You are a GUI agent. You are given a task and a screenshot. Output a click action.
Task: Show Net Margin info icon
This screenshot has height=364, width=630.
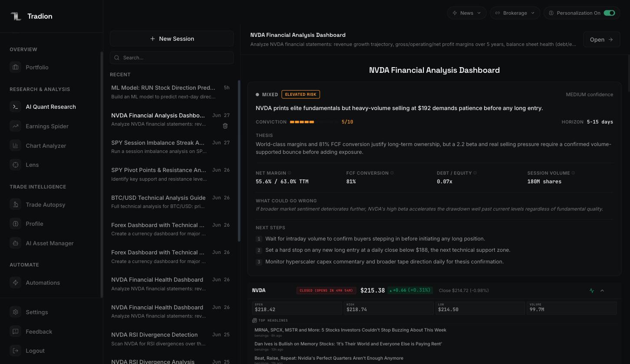[x=289, y=173]
